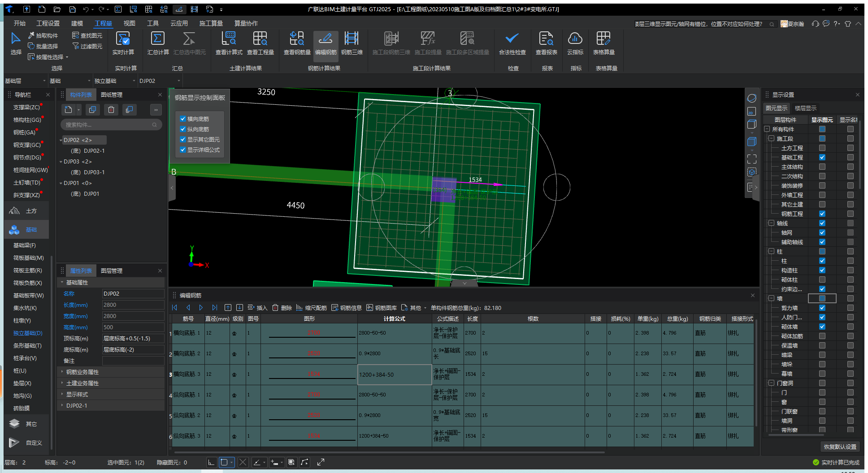Screen dimensions: 868x473
Task: Close the 编辑钢筋 panel
Action: (x=753, y=295)
